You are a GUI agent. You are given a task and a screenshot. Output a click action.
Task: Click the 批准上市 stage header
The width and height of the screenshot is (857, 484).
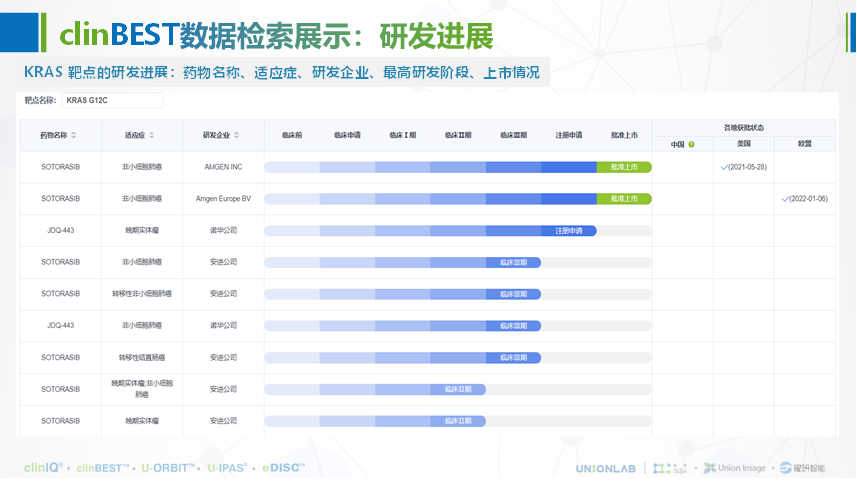[x=624, y=135]
